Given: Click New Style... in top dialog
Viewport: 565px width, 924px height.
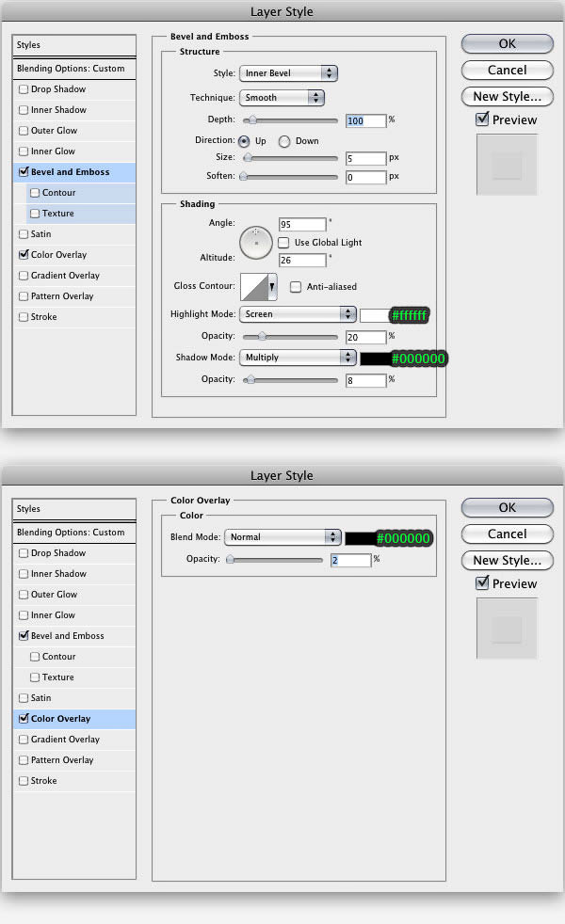Looking at the screenshot, I should coord(508,97).
